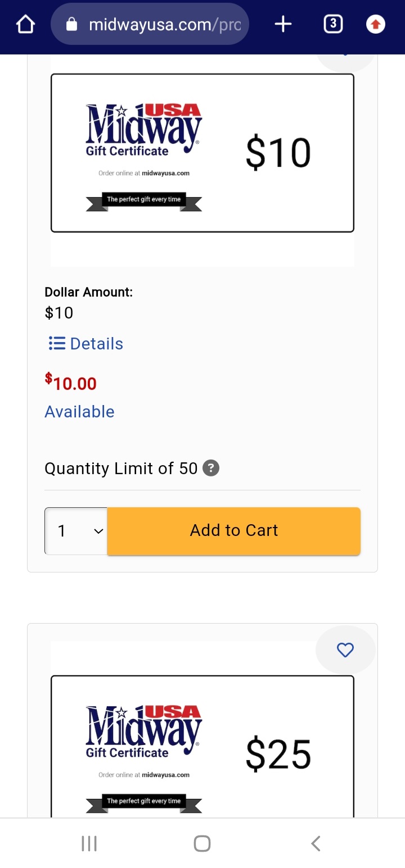Open a new tab with plus icon
The image size is (405, 868).
click(283, 24)
